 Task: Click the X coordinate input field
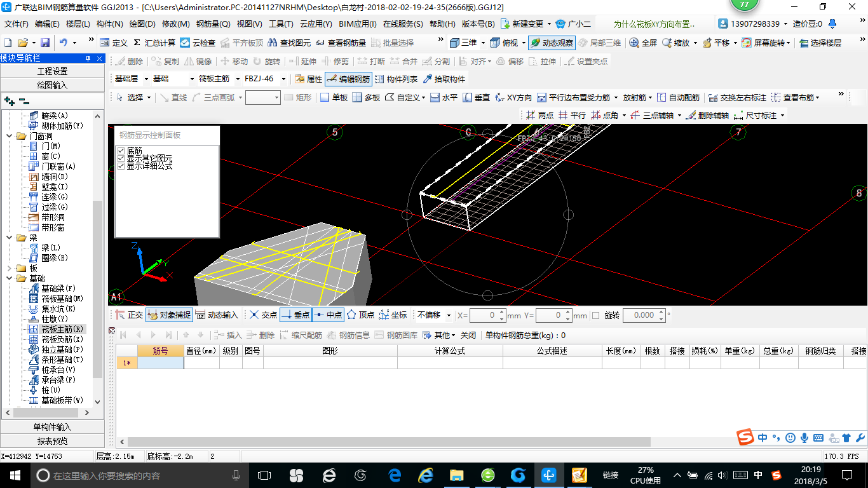click(488, 315)
